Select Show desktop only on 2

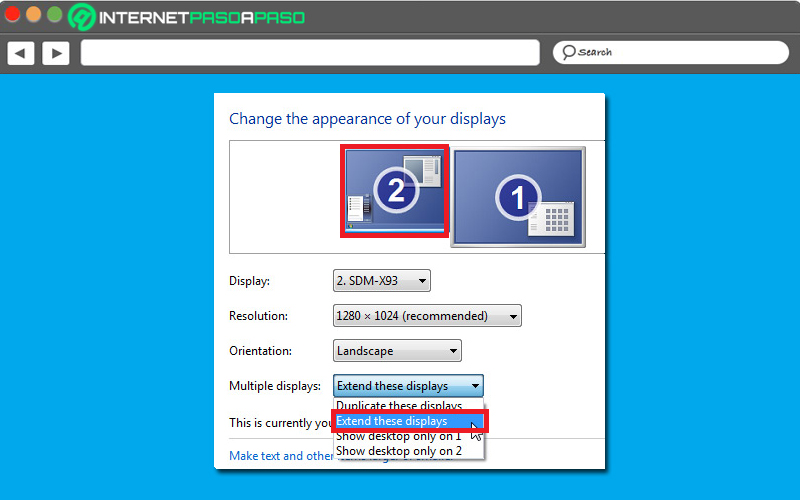399,451
